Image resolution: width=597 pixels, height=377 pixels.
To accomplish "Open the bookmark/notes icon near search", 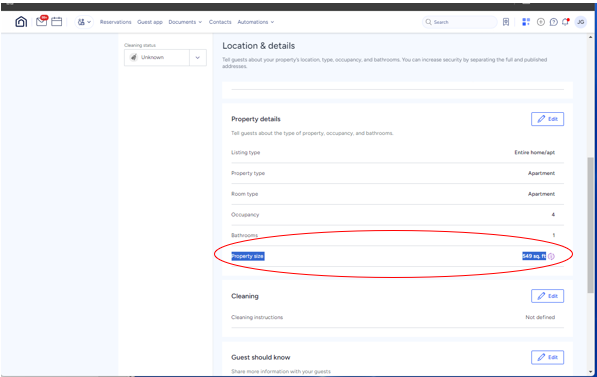I will pyautogui.click(x=506, y=22).
